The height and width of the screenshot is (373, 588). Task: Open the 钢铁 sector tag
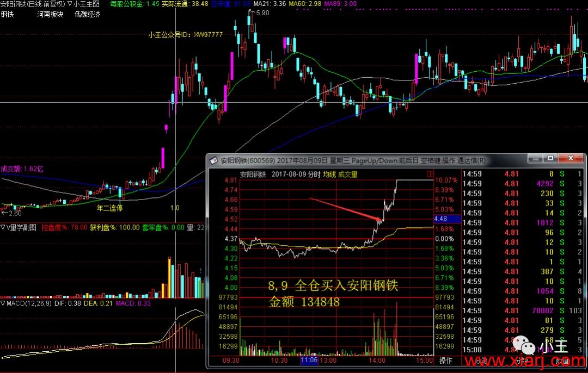click(x=7, y=14)
